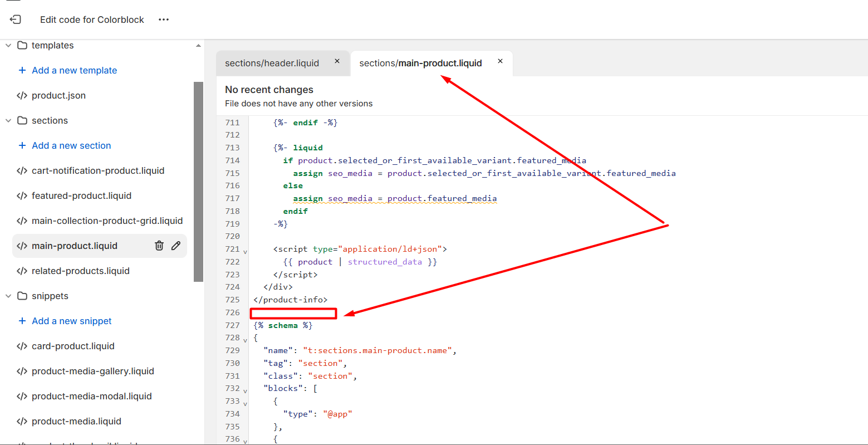The height and width of the screenshot is (445, 868).
Task: Click Add a new section link
Action: (x=71, y=145)
